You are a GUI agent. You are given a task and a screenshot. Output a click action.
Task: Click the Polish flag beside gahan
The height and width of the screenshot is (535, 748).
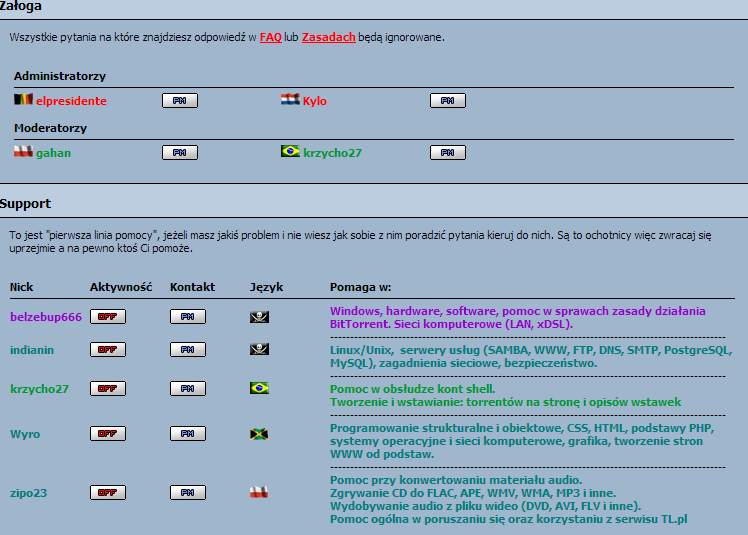[23, 151]
